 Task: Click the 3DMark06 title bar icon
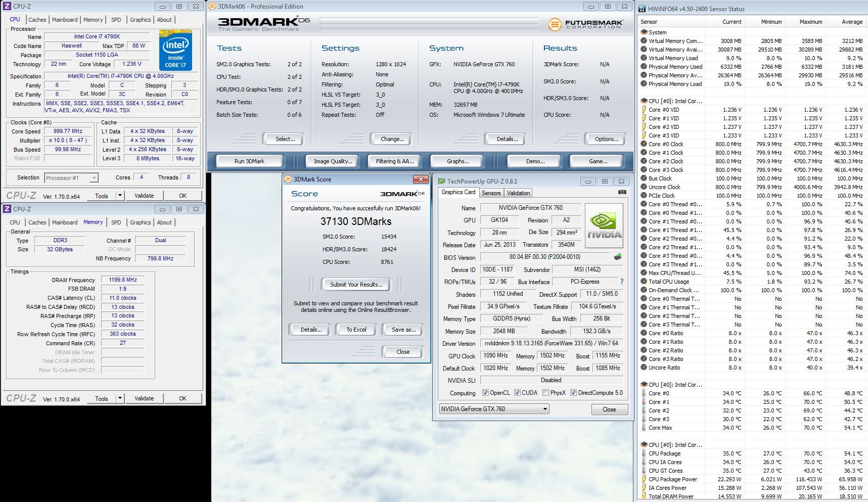click(213, 7)
